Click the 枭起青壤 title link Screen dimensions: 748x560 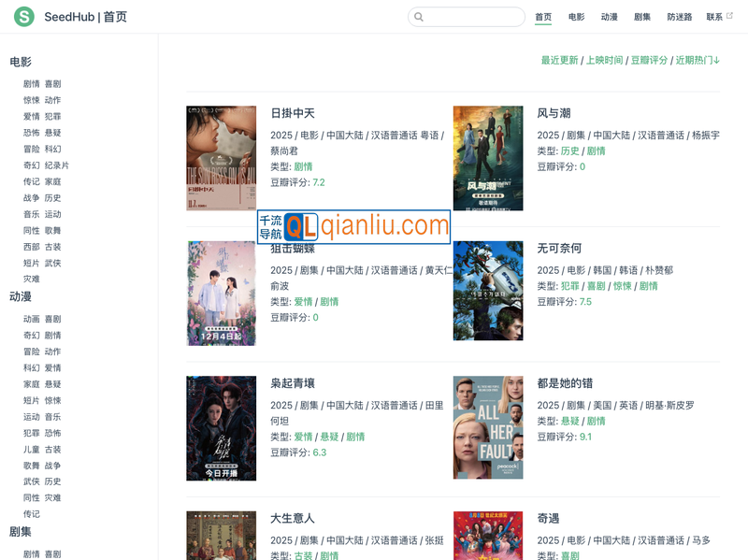tap(293, 383)
